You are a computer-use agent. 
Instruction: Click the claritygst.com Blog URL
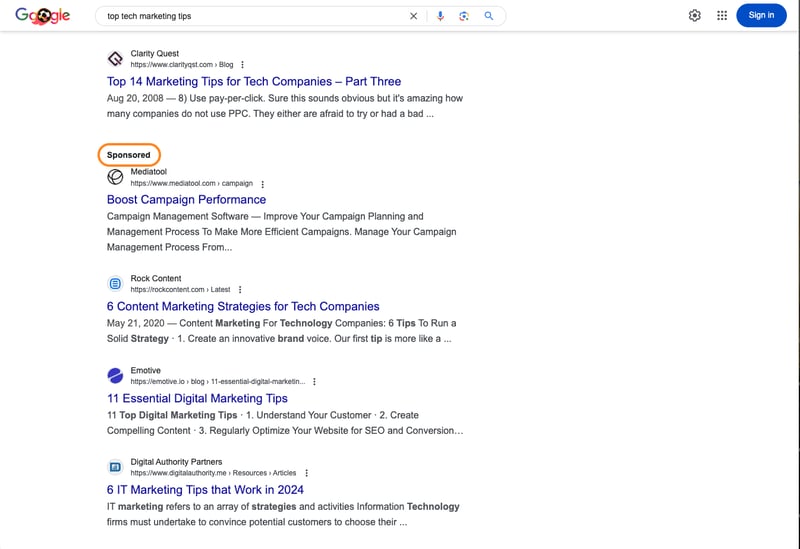[x=182, y=65]
